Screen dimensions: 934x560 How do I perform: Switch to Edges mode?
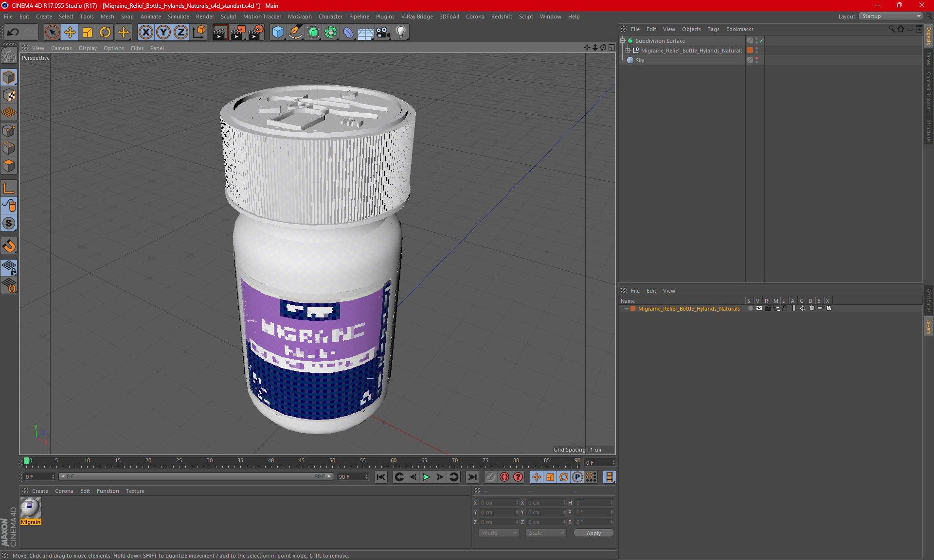(9, 148)
